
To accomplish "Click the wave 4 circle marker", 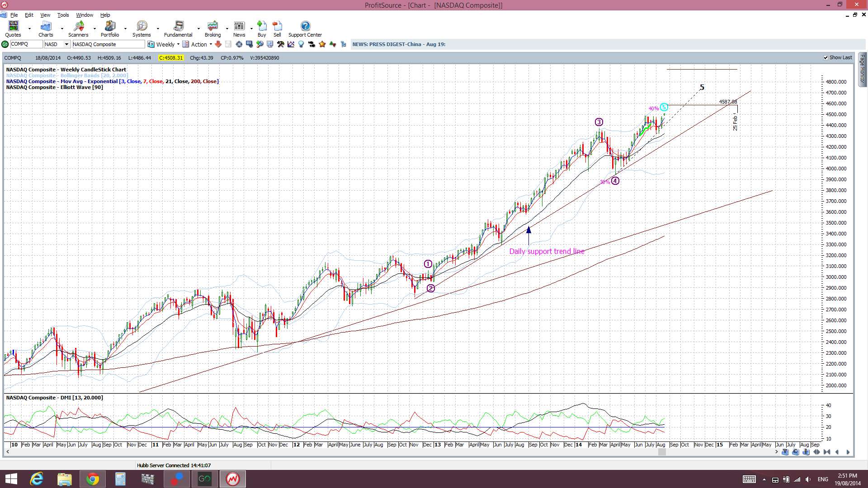I will pyautogui.click(x=615, y=181).
